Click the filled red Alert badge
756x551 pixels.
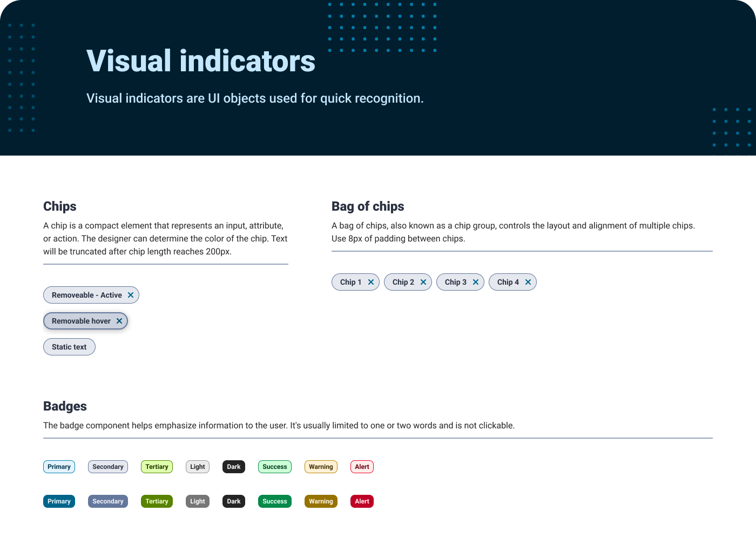pos(362,501)
